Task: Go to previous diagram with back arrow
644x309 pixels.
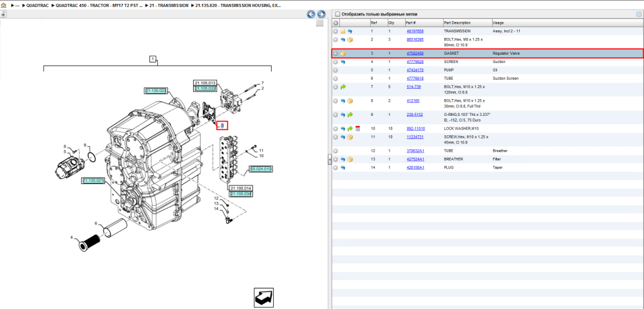Action: point(311,14)
